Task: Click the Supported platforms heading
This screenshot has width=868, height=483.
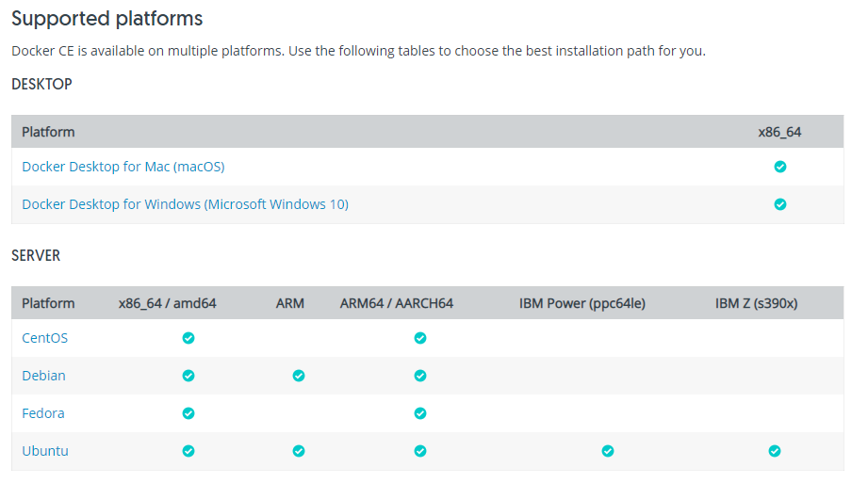Action: tap(106, 19)
